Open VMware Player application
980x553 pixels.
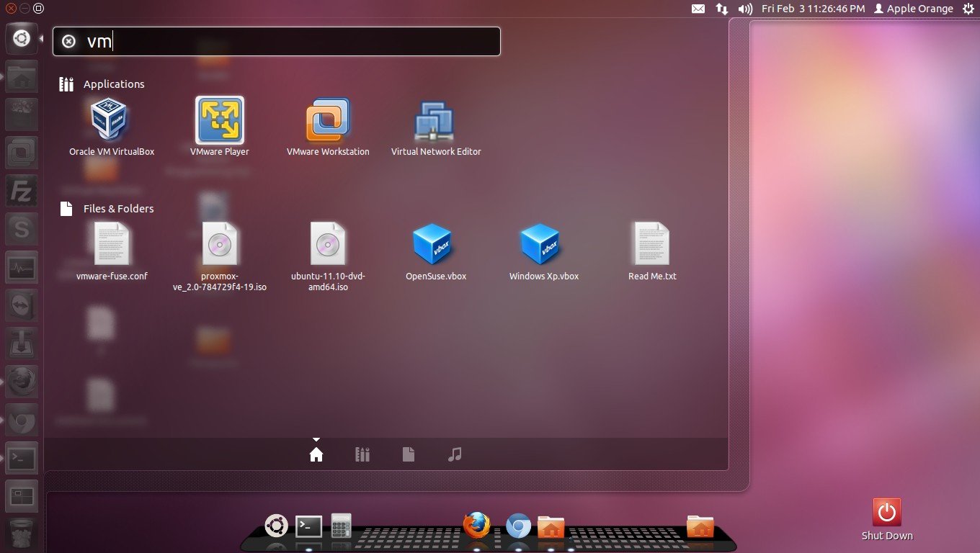[x=220, y=127]
